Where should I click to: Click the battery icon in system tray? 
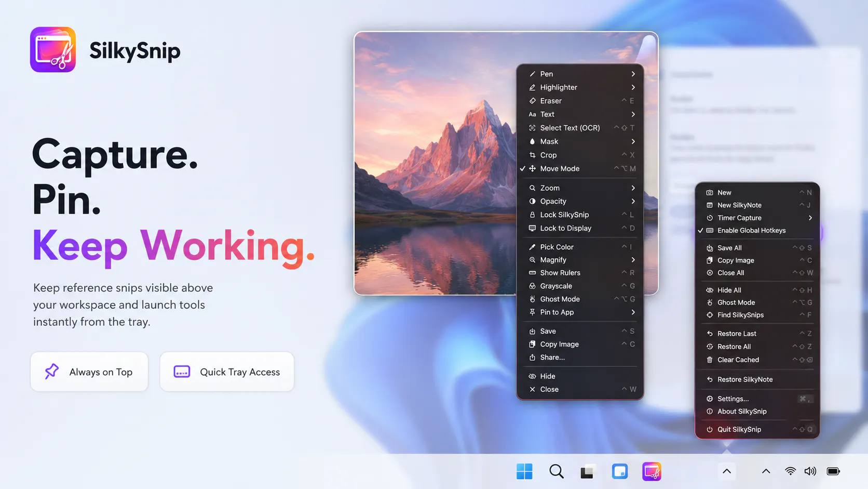click(833, 471)
